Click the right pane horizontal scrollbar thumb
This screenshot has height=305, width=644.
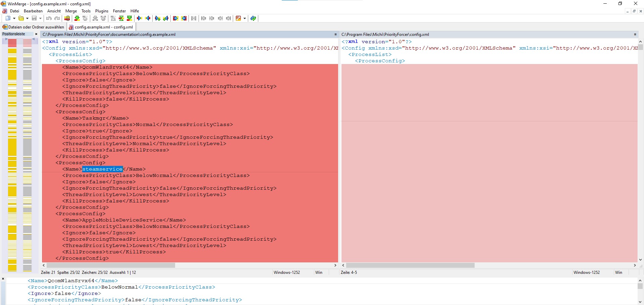coord(410,265)
